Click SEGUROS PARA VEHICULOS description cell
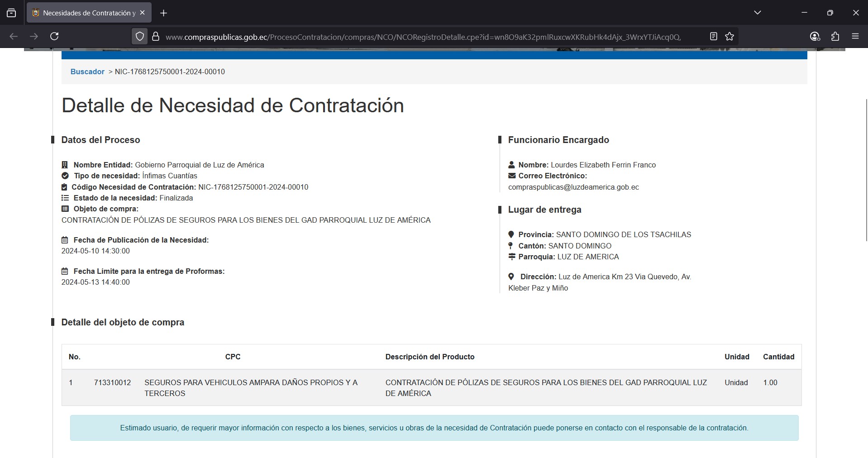868x458 pixels. coord(251,388)
